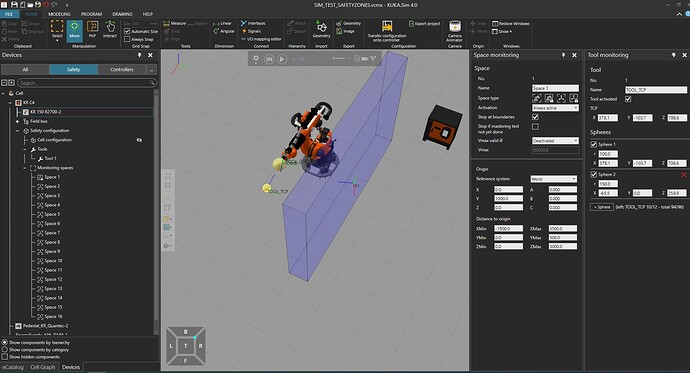Screen dimensions: 690x373
Task: Save the project from quick access toolbar
Action: click(x=15, y=5)
